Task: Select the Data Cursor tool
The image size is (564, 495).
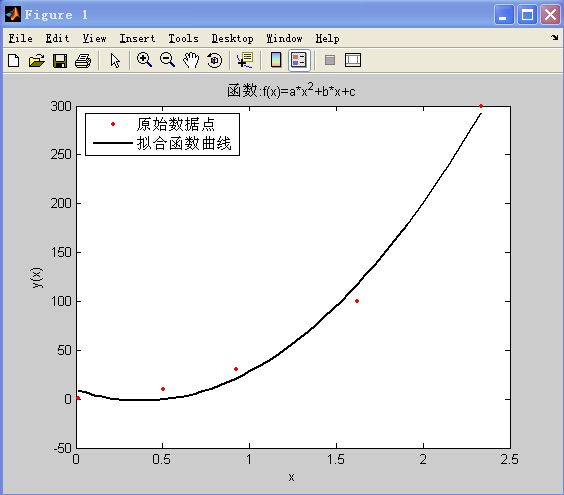Action: click(245, 60)
